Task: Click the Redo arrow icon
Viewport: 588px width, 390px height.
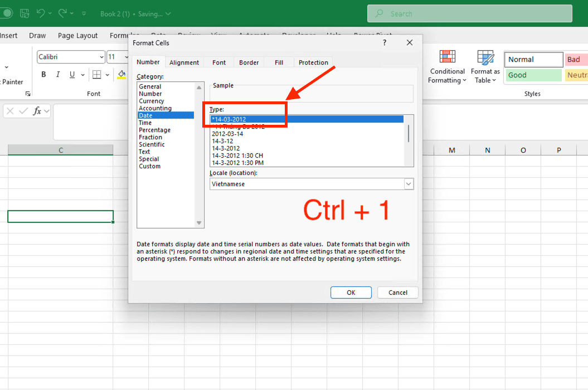Action: click(62, 13)
